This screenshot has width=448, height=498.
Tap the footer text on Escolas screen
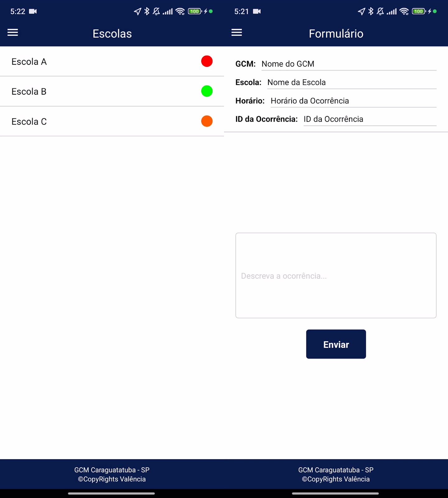pyautogui.click(x=112, y=474)
